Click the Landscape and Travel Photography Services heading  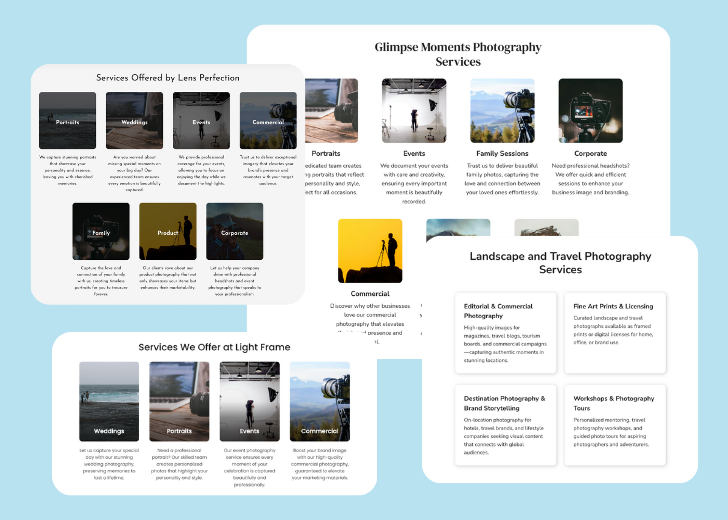[560, 263]
